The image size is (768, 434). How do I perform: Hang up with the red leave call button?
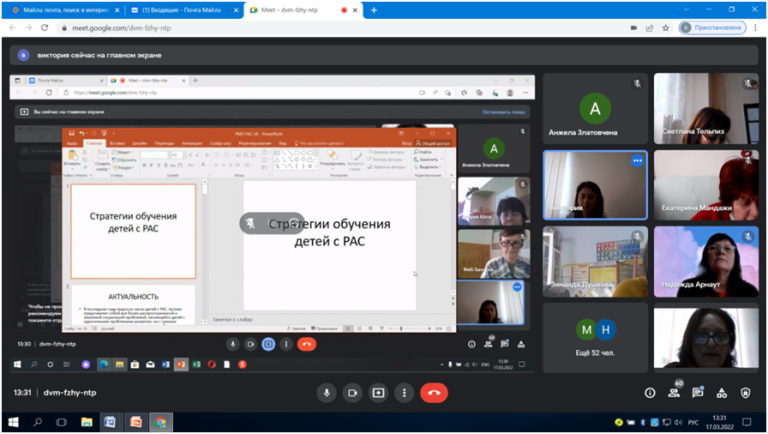pyautogui.click(x=434, y=393)
